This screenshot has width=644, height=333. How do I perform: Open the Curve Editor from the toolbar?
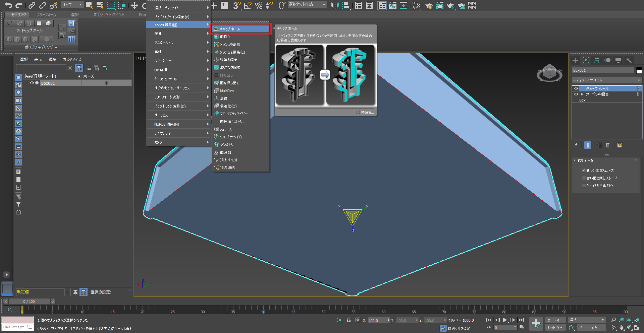tap(392, 5)
